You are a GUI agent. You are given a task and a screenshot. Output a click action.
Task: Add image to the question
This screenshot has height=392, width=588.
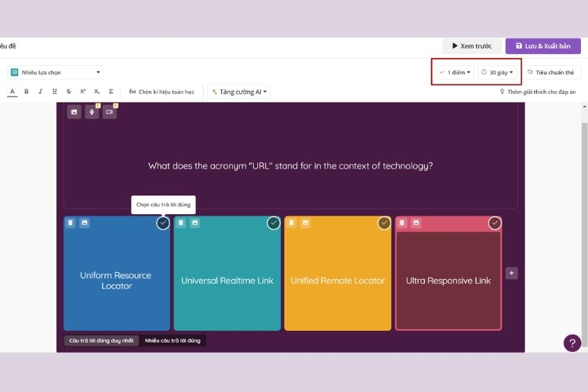pyautogui.click(x=74, y=112)
